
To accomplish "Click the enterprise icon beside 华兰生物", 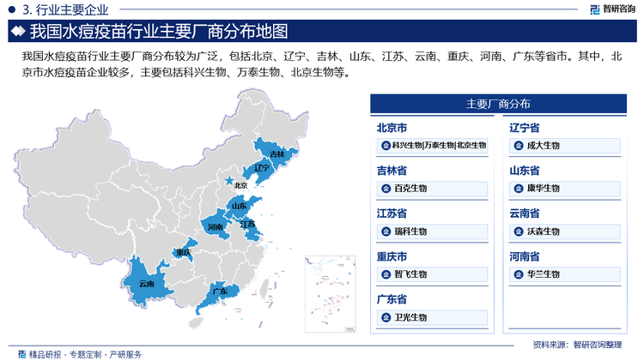I will (519, 274).
